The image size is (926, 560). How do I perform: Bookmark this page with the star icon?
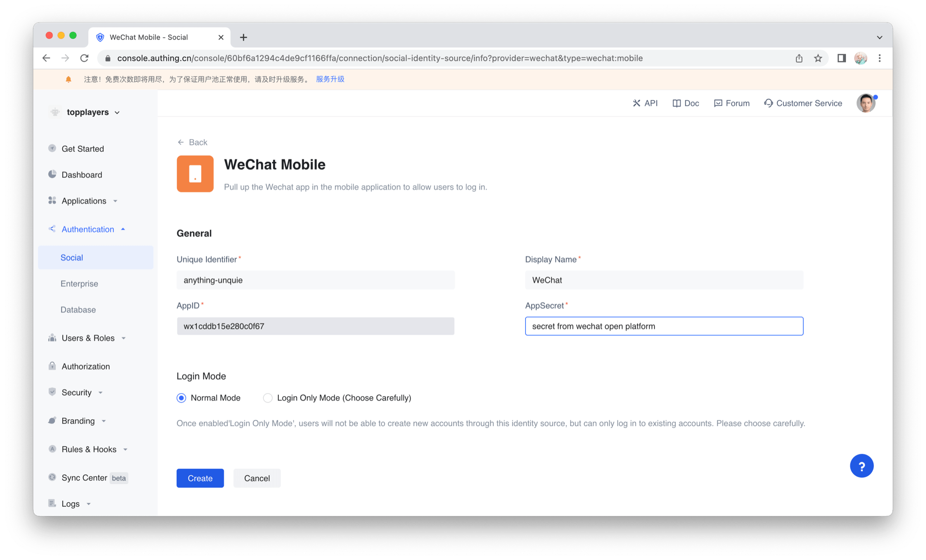(x=818, y=58)
